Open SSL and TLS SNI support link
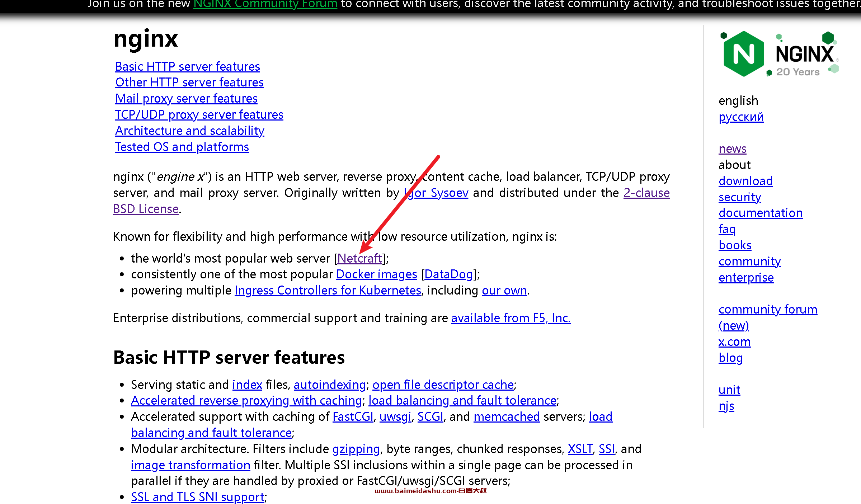 [x=198, y=497]
